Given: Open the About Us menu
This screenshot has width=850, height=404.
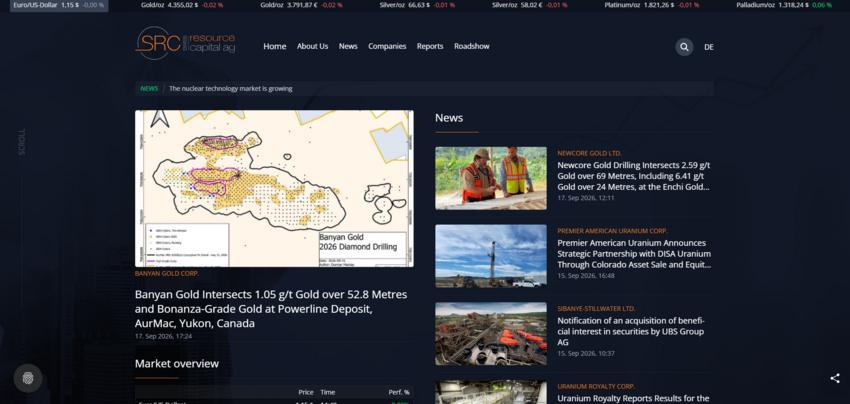Looking at the screenshot, I should pos(312,47).
